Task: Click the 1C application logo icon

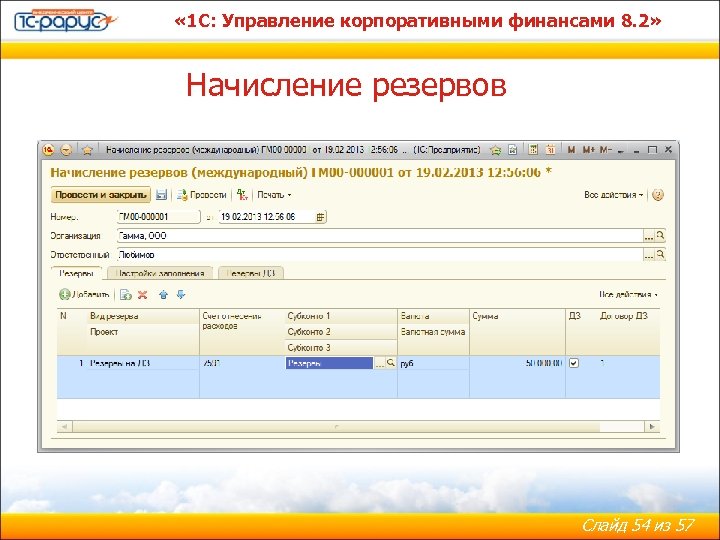Action: point(48,150)
